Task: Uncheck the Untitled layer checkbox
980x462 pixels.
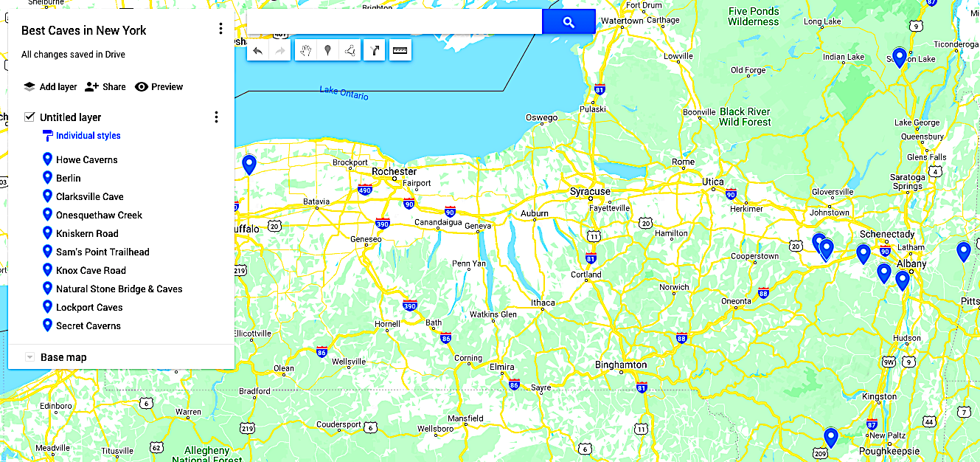Action: click(x=29, y=117)
